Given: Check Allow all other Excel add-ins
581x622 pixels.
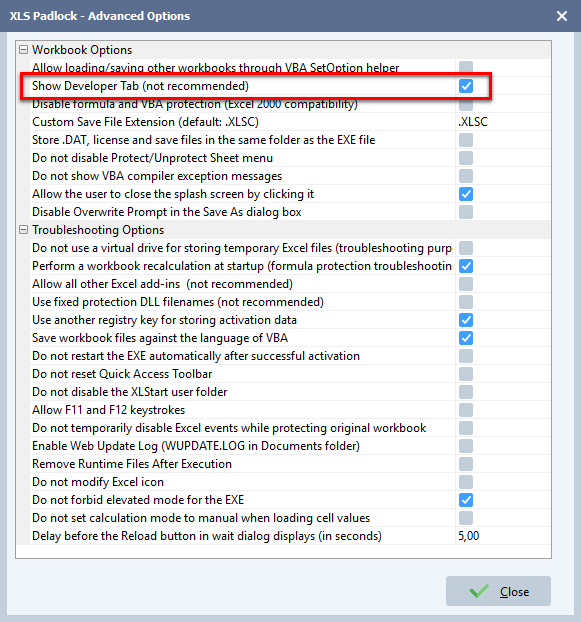Looking at the screenshot, I should 466,284.
